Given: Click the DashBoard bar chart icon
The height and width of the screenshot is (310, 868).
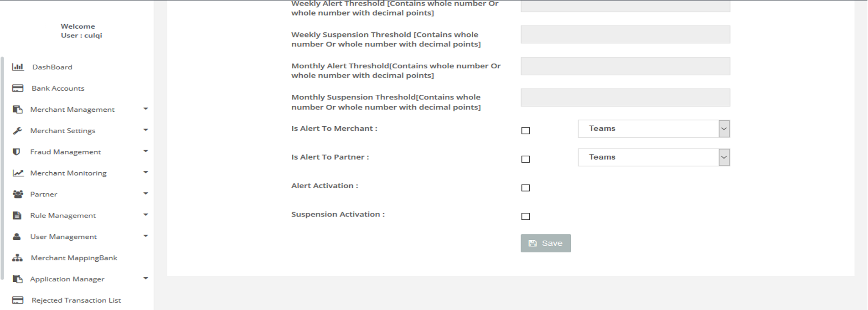Looking at the screenshot, I should 18,67.
